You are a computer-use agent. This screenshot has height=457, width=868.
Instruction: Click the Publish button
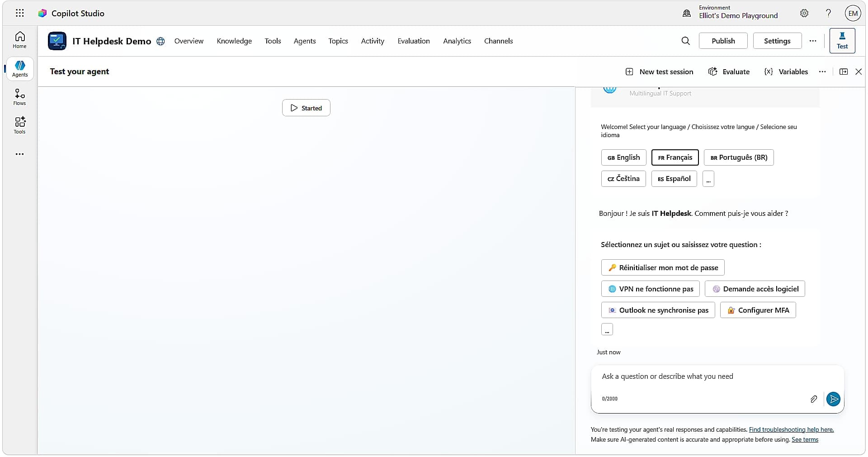point(723,41)
